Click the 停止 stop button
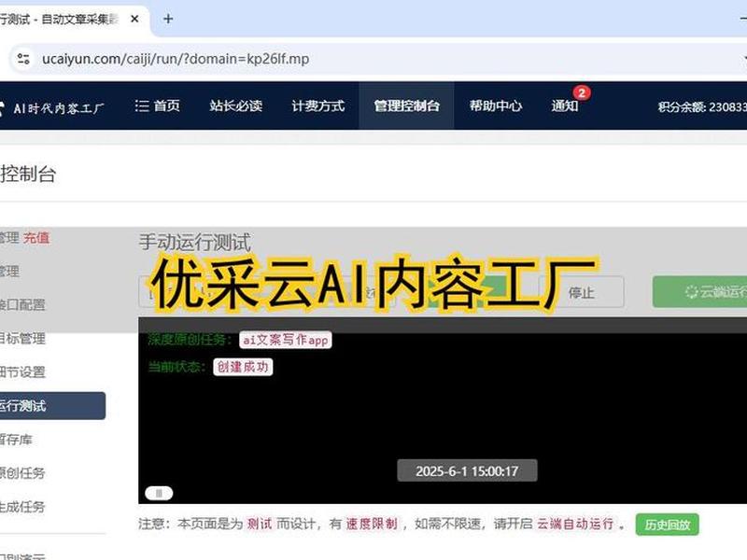The width and height of the screenshot is (747, 560). 581,292
